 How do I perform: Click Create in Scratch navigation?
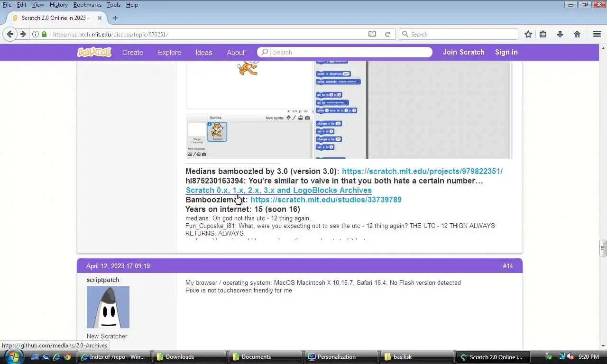click(133, 53)
